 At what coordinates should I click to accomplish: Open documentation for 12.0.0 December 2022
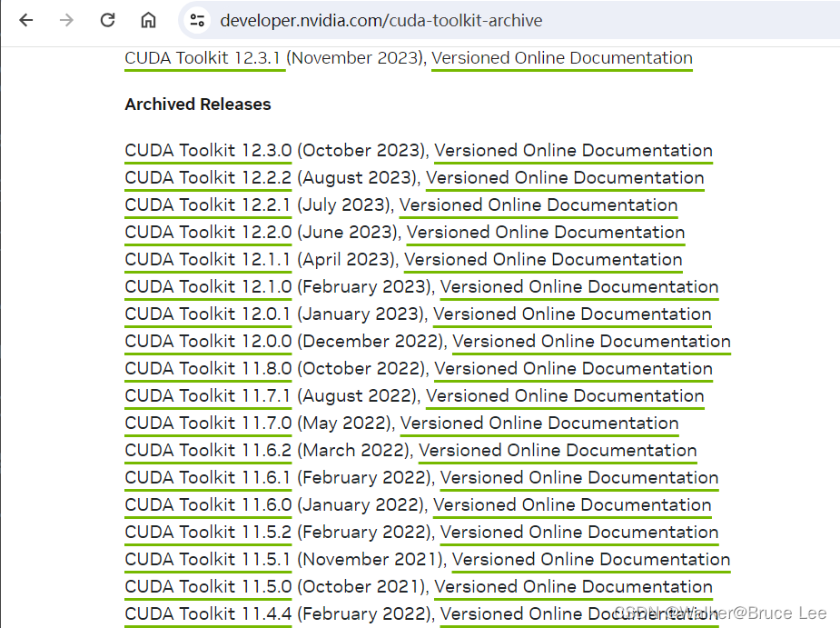(591, 342)
